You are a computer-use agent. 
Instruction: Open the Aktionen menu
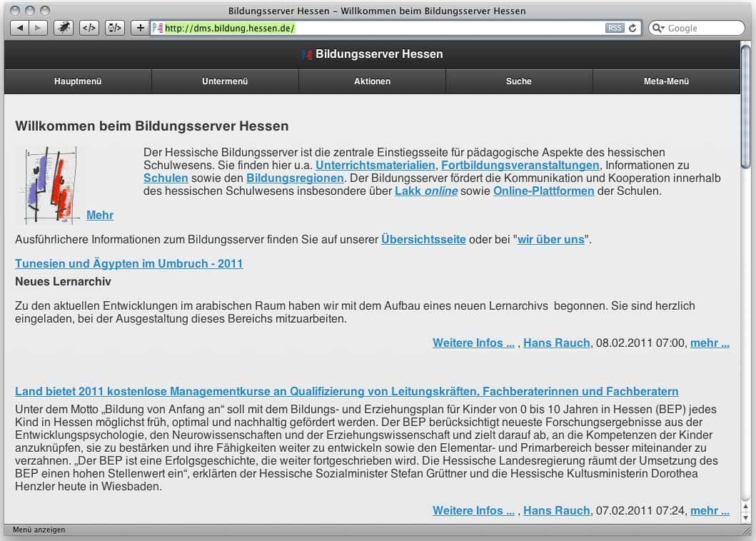coord(372,81)
